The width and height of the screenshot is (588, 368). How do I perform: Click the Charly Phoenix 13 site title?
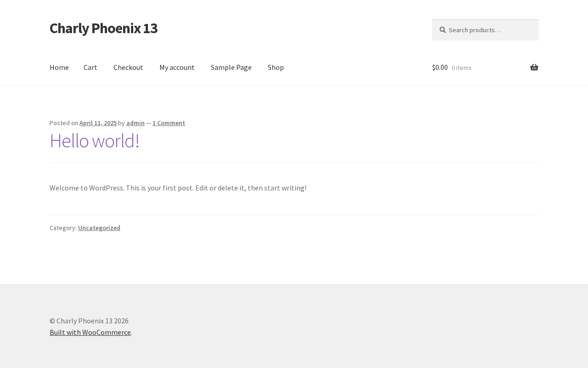point(103,28)
